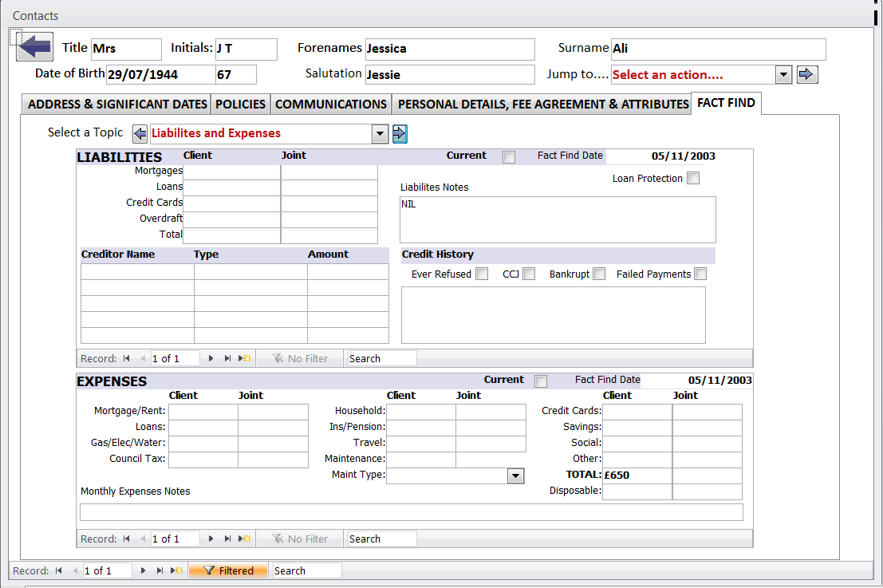
Task: Click the Credit History notes box
Action: point(553,315)
